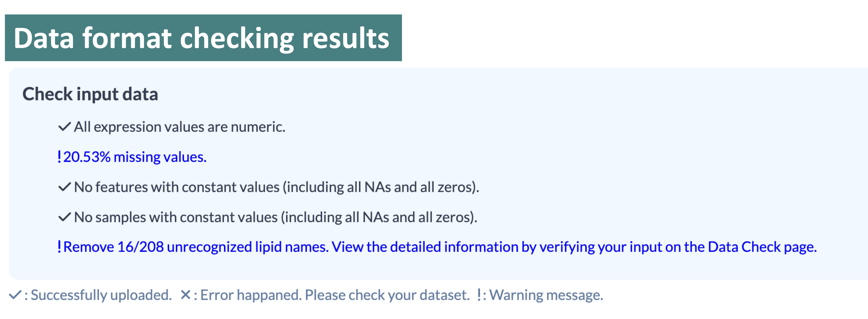868x319 pixels.
Task: Click the 'No features with constant values' message
Action: (x=276, y=187)
